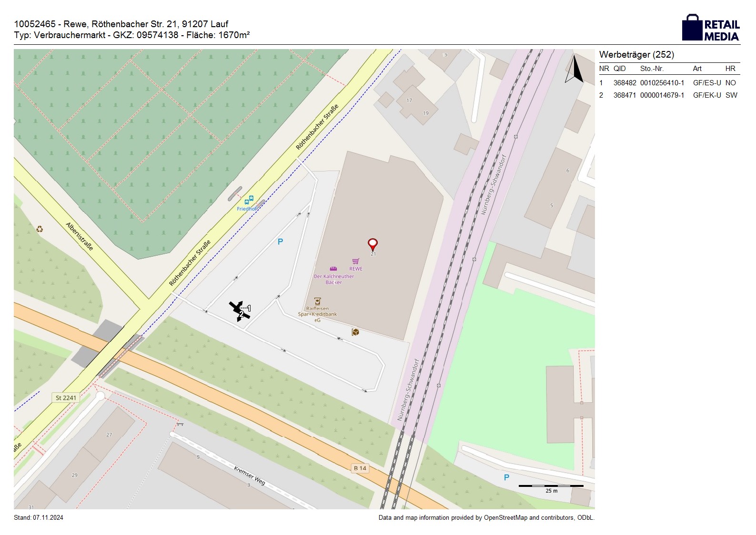Click the Friedhof bus stop icon
Viewport: 756px width, 535px height.
click(249, 200)
